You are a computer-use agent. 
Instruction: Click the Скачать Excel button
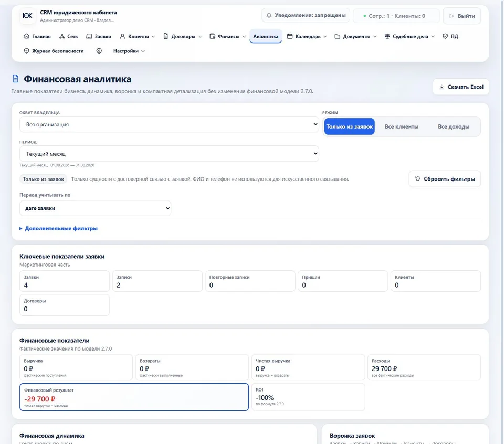(461, 87)
